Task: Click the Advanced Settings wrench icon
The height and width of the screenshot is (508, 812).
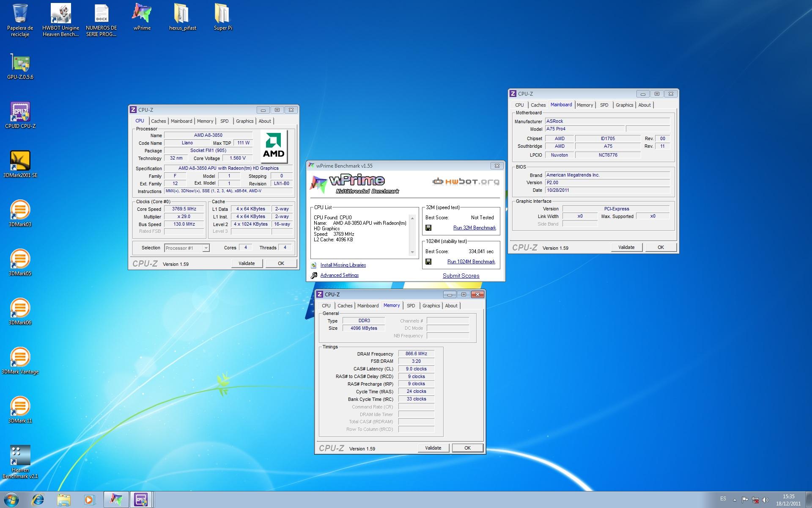Action: pos(314,275)
